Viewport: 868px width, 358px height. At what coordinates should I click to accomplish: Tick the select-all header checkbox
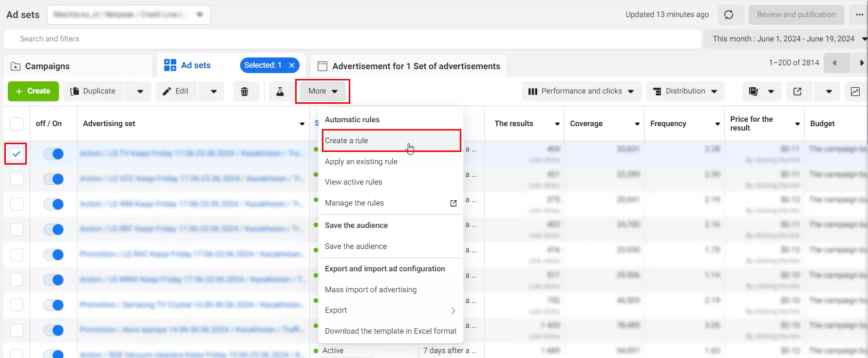pyautogui.click(x=17, y=124)
